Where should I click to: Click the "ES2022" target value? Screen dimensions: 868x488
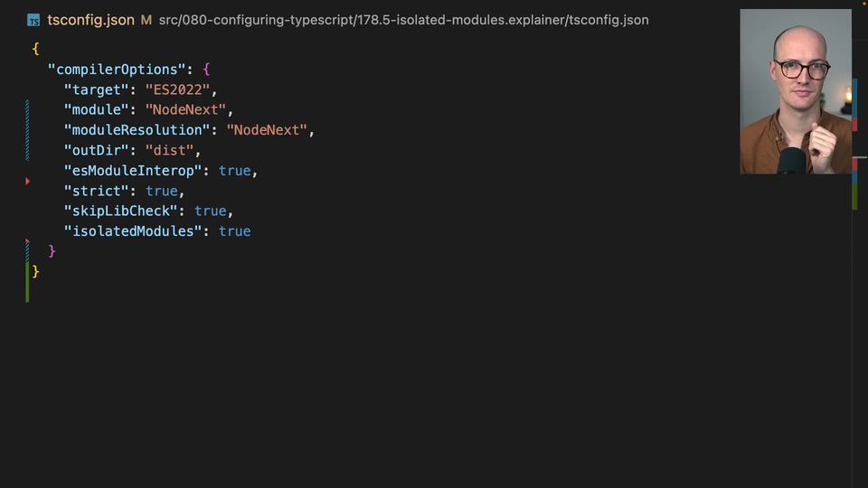tap(177, 89)
